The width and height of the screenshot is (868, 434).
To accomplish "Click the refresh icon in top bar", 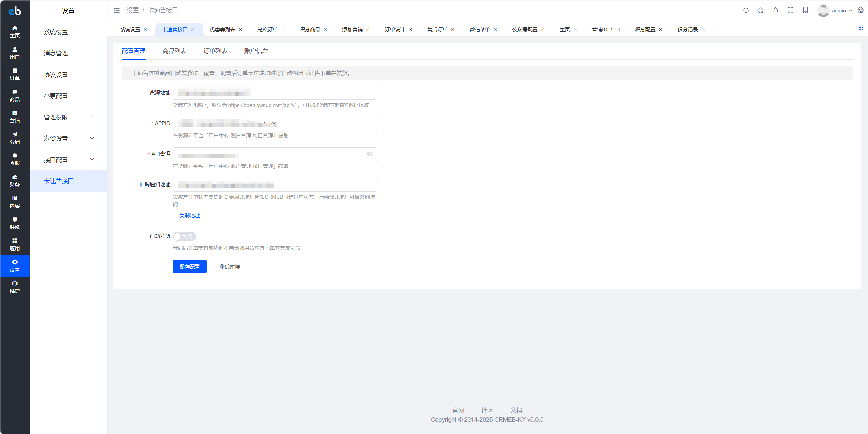I will point(746,10).
